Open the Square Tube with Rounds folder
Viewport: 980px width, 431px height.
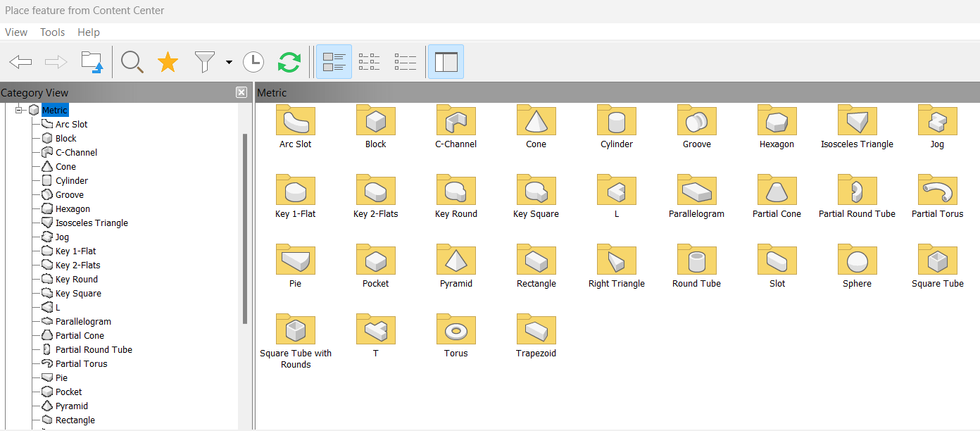tap(295, 330)
